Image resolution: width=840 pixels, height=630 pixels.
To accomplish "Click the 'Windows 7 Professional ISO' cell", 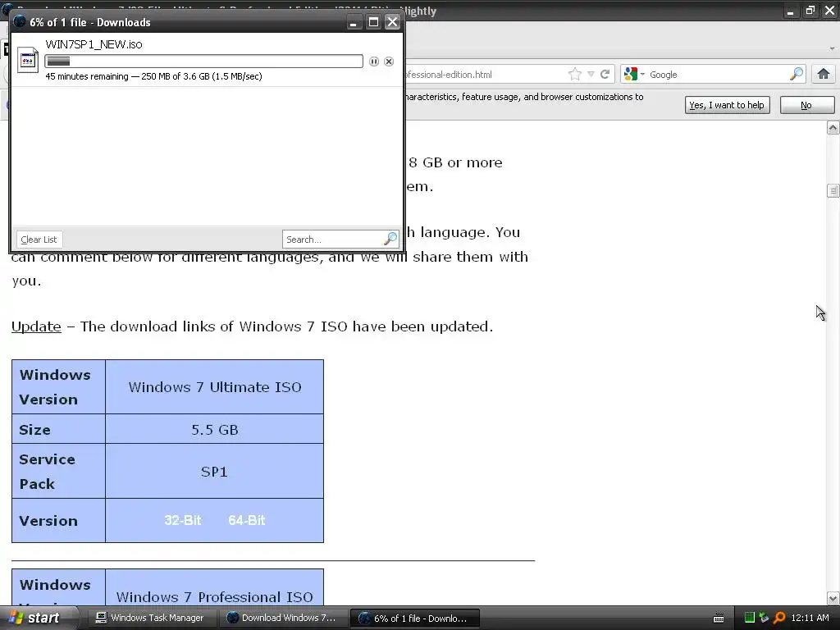I will click(215, 588).
